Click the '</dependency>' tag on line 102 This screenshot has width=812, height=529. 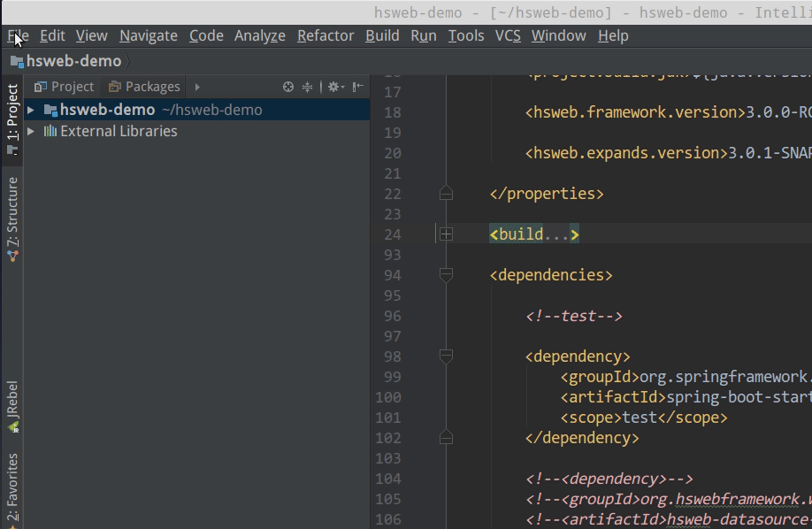coord(582,438)
